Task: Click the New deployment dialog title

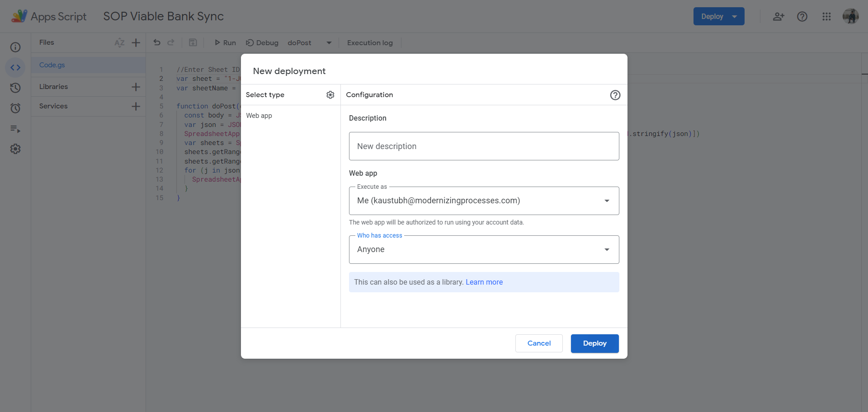Action: tap(289, 71)
